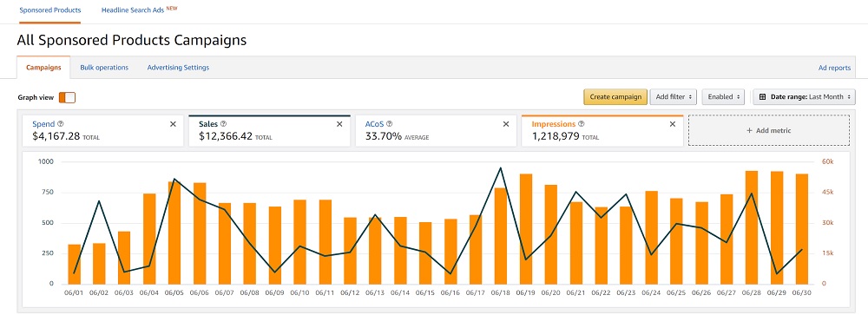Click the orange bar for 06/28
The width and height of the screenshot is (868, 315).
click(x=751, y=227)
